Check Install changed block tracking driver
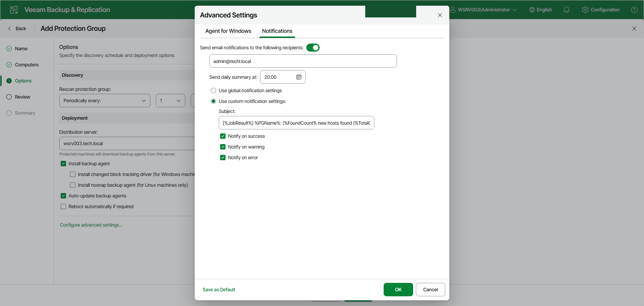 point(73,174)
